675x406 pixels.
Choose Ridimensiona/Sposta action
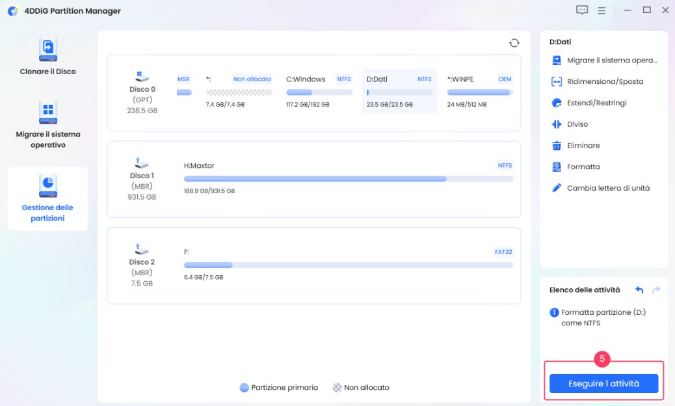click(x=604, y=81)
